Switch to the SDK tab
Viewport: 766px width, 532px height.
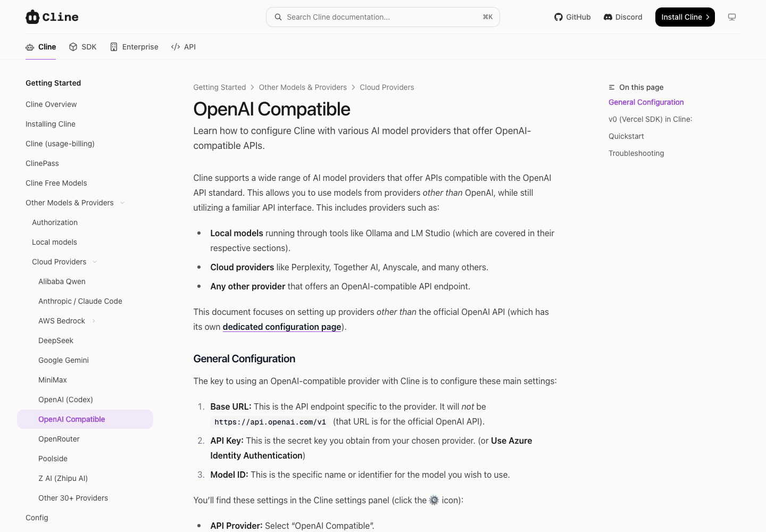83,47
